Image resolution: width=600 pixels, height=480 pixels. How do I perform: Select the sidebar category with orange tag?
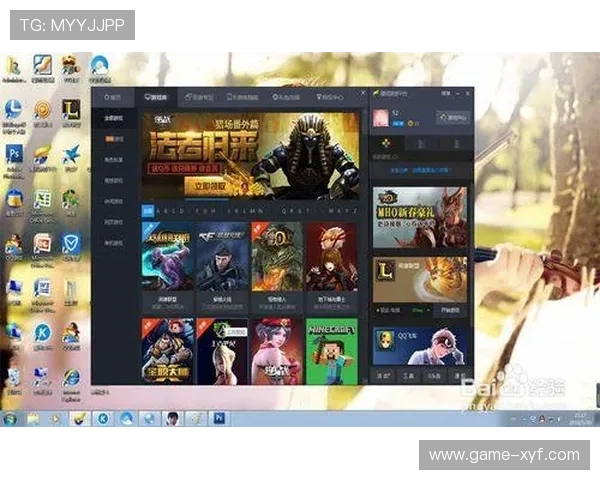(x=114, y=139)
